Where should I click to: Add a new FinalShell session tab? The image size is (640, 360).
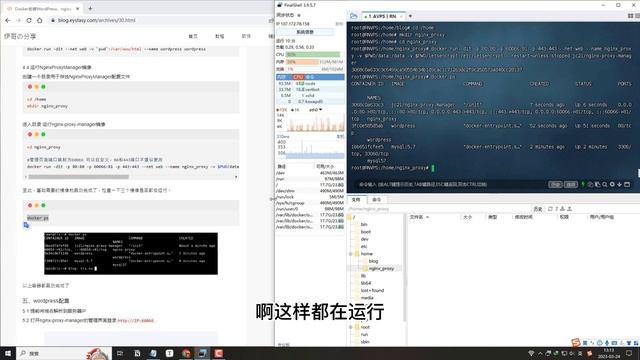tap(410, 16)
